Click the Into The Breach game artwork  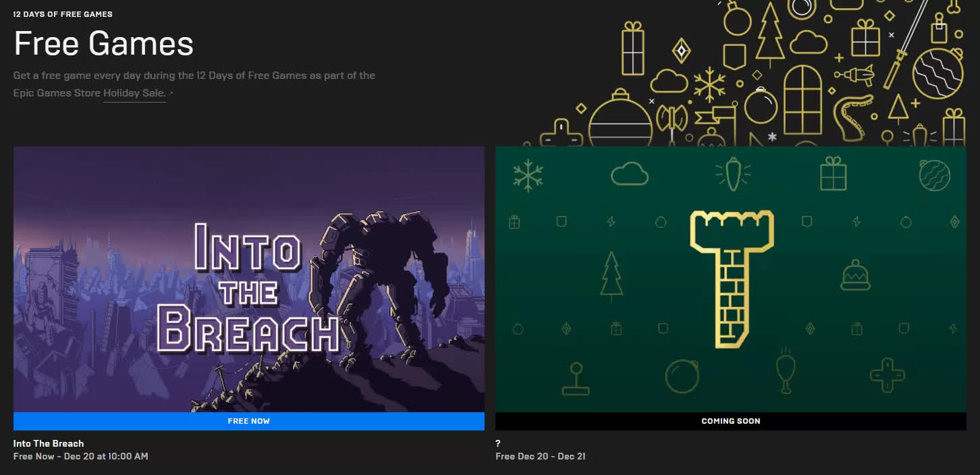[249, 279]
